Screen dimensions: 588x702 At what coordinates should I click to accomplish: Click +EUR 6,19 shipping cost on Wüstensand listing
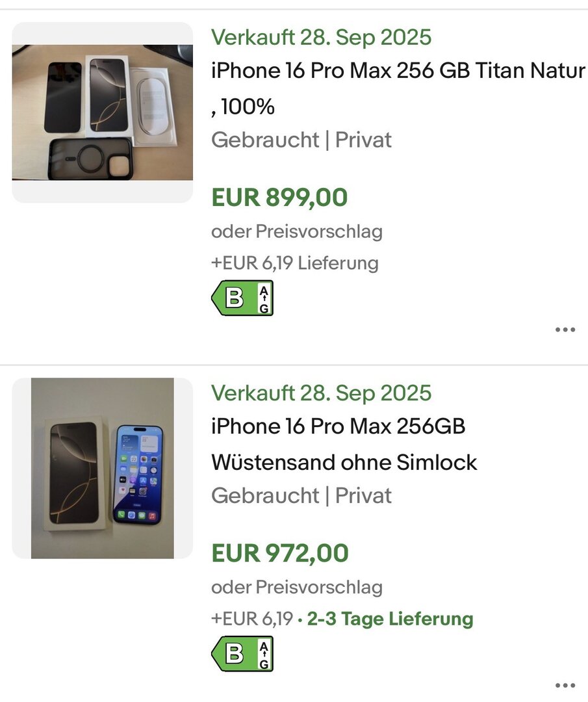[x=252, y=619]
